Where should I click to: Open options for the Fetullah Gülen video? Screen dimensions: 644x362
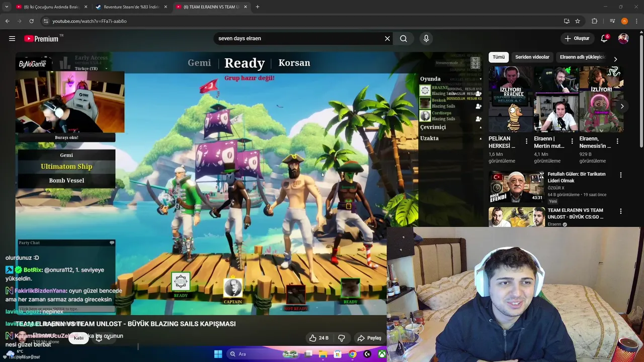[620, 175]
